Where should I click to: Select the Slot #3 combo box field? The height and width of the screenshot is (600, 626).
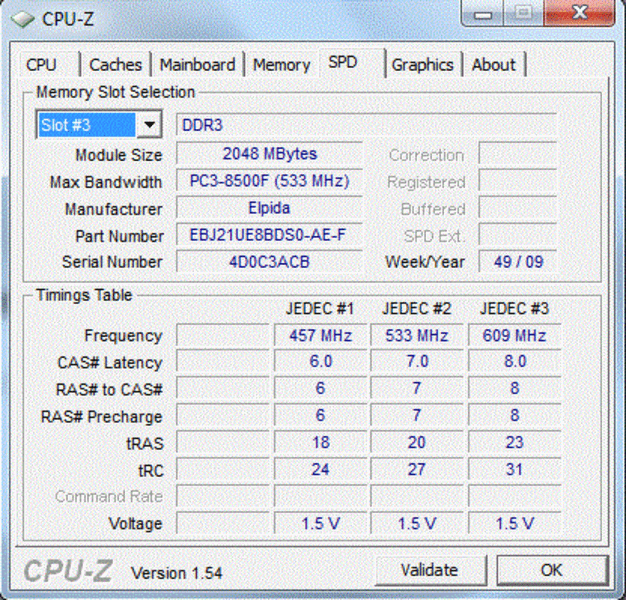99,125
